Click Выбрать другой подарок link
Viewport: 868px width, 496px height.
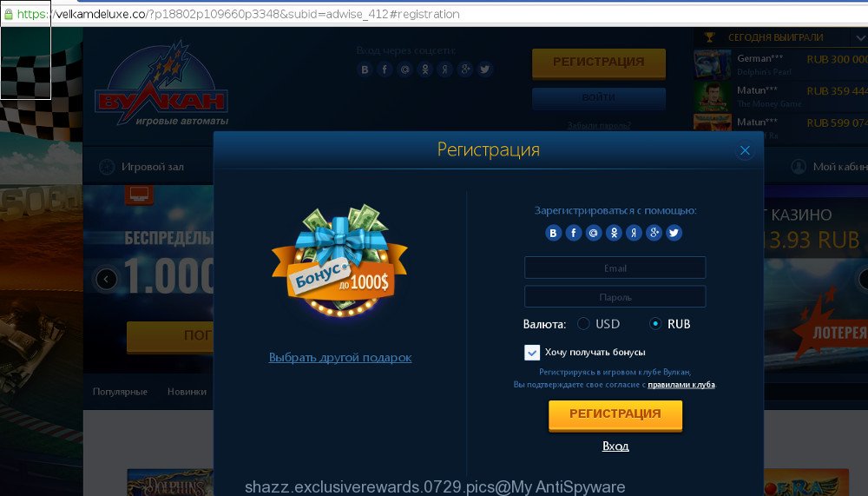340,358
